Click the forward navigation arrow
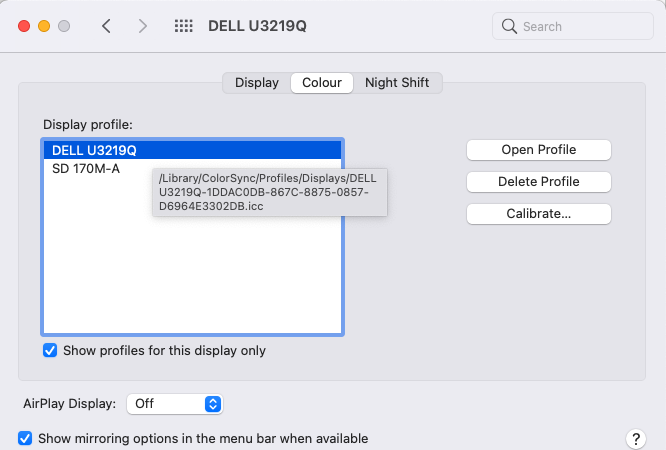The height and width of the screenshot is (450, 666). (143, 26)
